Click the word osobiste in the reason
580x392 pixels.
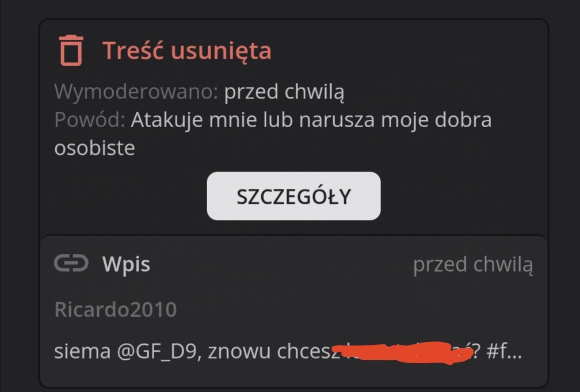95,148
